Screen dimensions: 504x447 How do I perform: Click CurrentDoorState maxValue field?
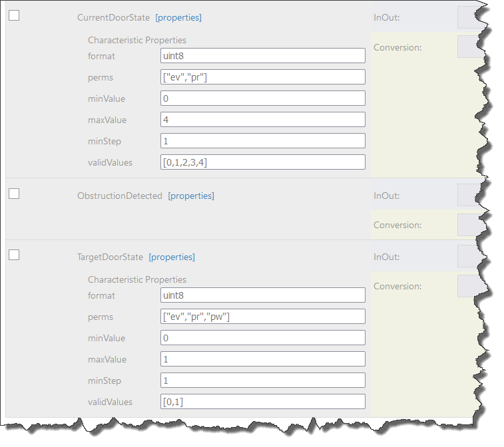coord(263,120)
